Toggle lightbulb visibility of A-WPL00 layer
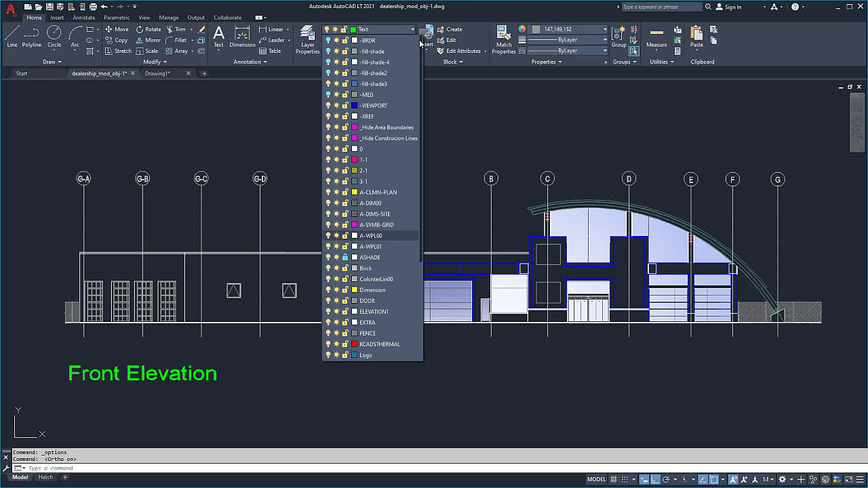This screenshot has height=488, width=868. (x=328, y=236)
